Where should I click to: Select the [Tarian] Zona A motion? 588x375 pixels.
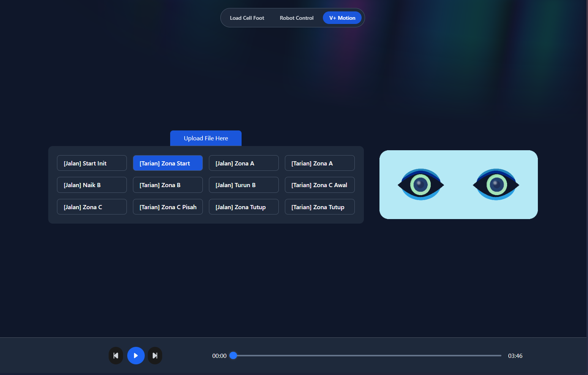tap(320, 163)
